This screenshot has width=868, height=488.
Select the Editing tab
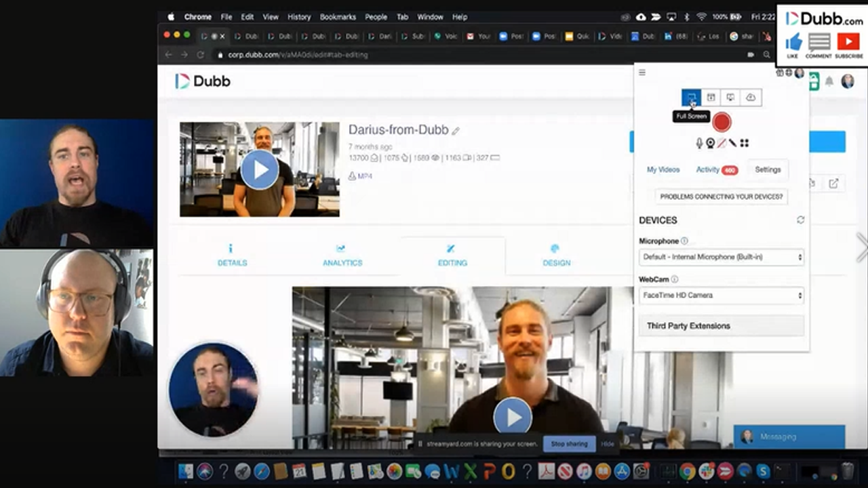point(452,256)
